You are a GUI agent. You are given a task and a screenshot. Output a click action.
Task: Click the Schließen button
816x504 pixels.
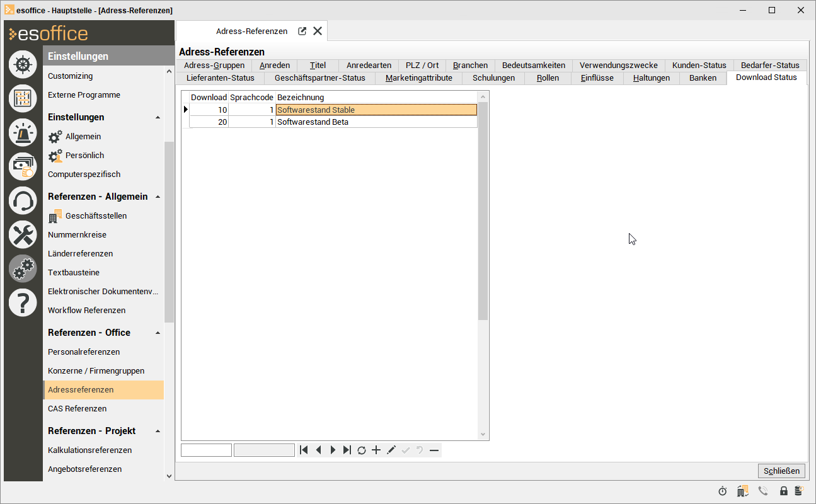[x=781, y=471]
